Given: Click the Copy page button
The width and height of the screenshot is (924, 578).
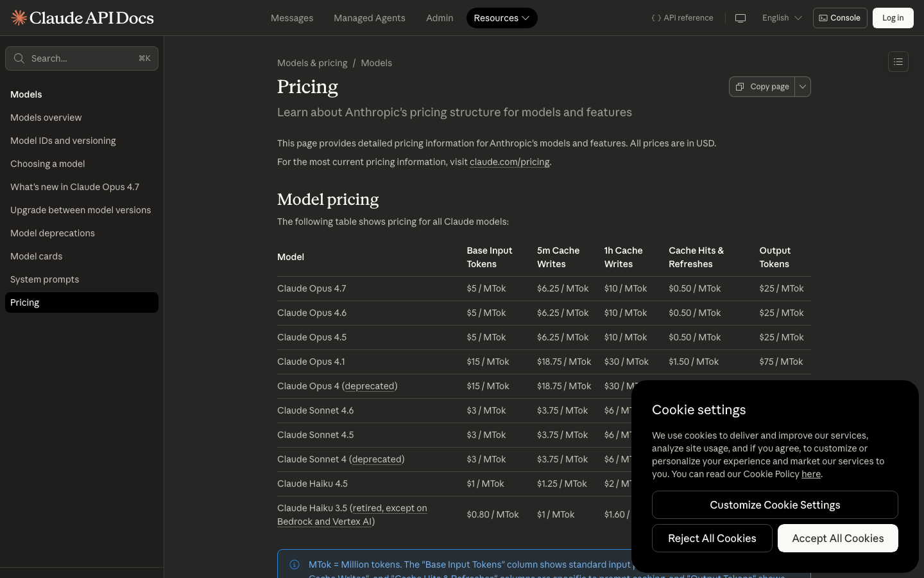Looking at the screenshot, I should pyautogui.click(x=762, y=87).
